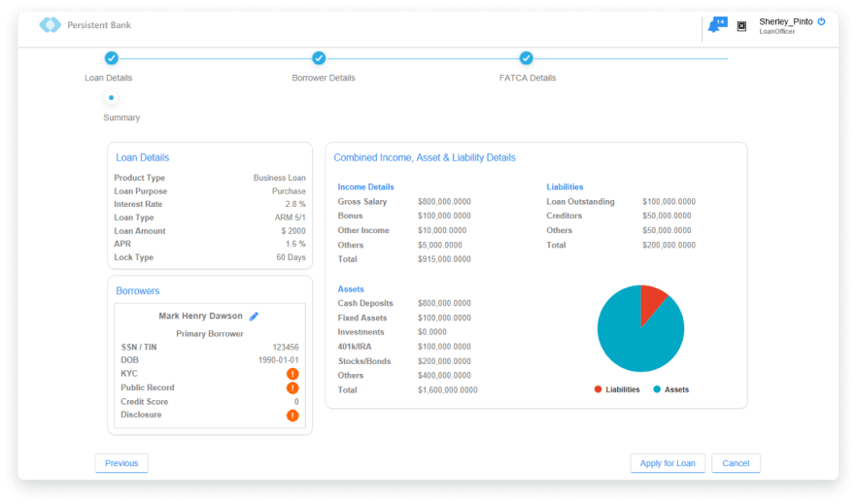Image resolution: width=857 pixels, height=504 pixels.
Task: Open the notifications bell with badge
Action: [x=715, y=26]
